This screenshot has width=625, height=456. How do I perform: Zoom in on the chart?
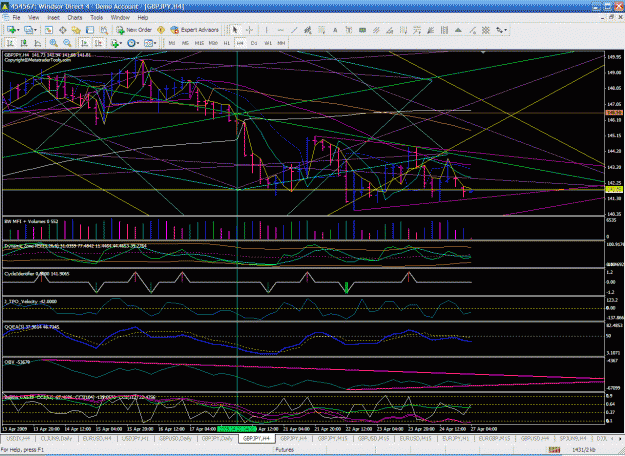coord(53,43)
